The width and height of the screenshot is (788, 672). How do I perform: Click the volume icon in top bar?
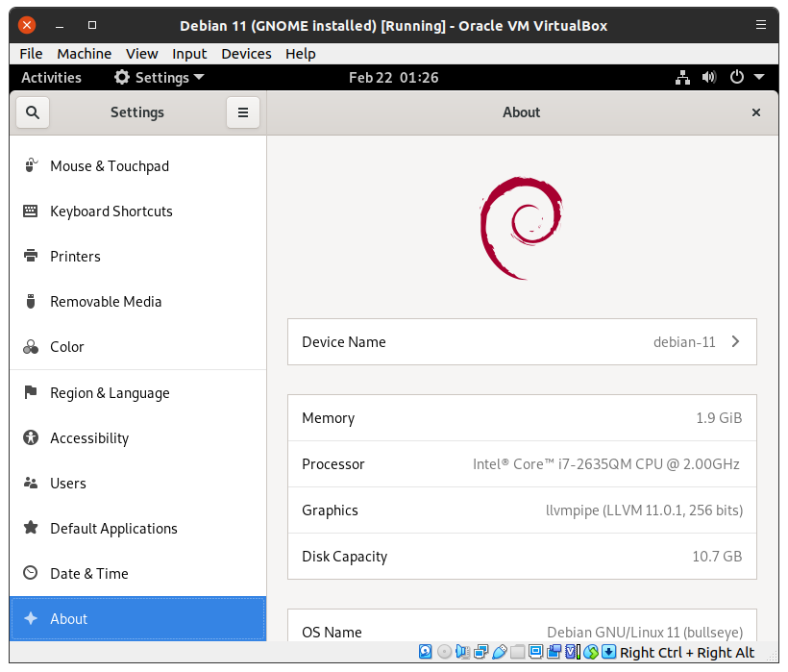pos(709,78)
